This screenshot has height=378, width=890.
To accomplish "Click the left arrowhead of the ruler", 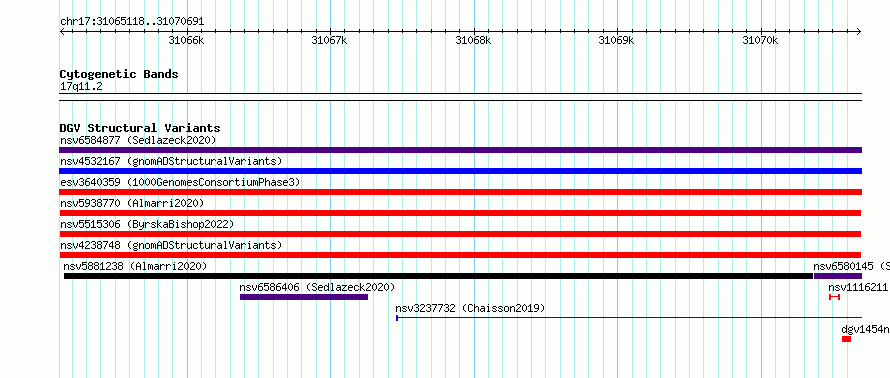I will 62,32.
